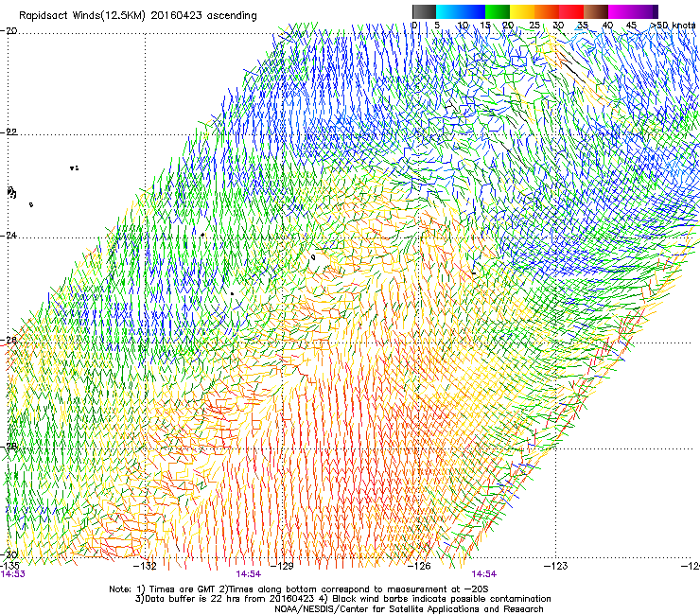Click the orange 25-30 knots legend segment
This screenshot has width=700, height=615.
[x=547, y=11]
